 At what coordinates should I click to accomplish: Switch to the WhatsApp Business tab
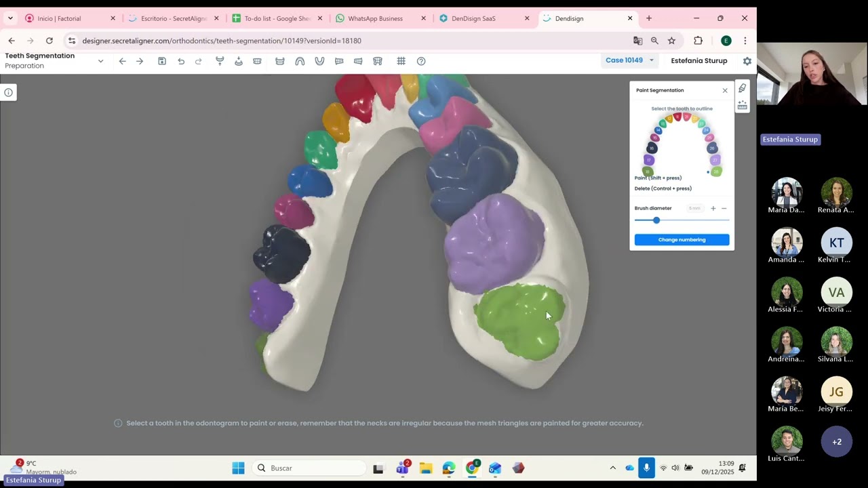380,18
